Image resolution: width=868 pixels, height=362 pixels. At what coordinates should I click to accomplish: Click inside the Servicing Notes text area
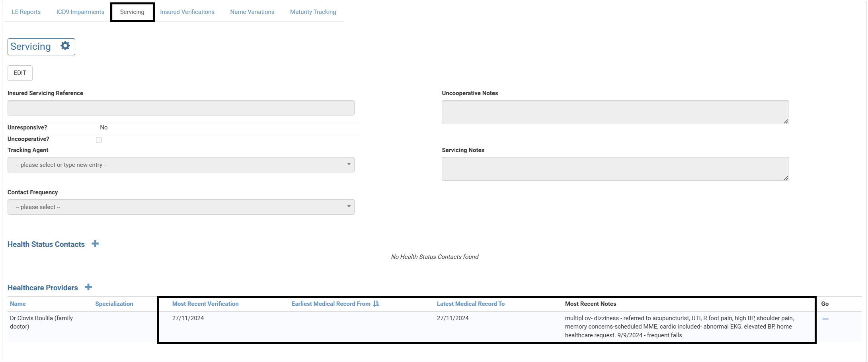click(615, 169)
